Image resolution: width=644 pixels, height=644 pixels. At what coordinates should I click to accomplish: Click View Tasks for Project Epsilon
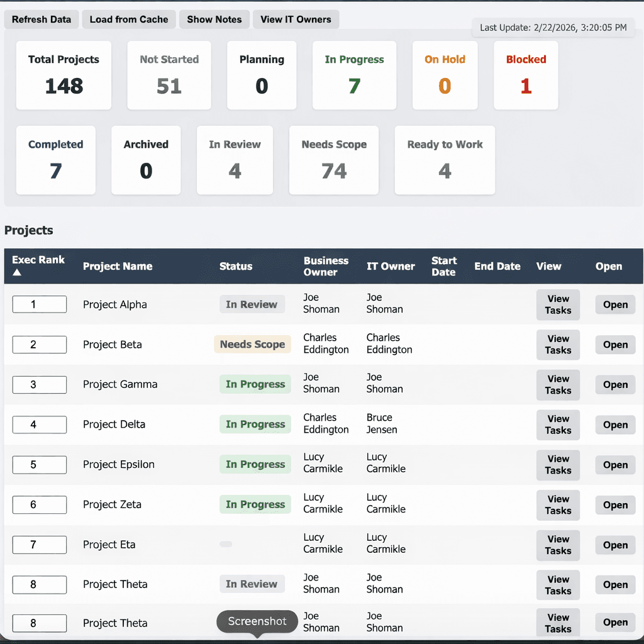click(558, 465)
